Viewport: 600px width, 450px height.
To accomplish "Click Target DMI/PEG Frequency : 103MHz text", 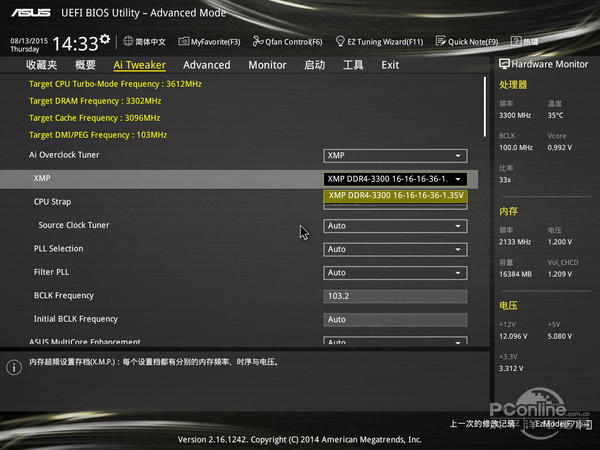I will coord(98,135).
